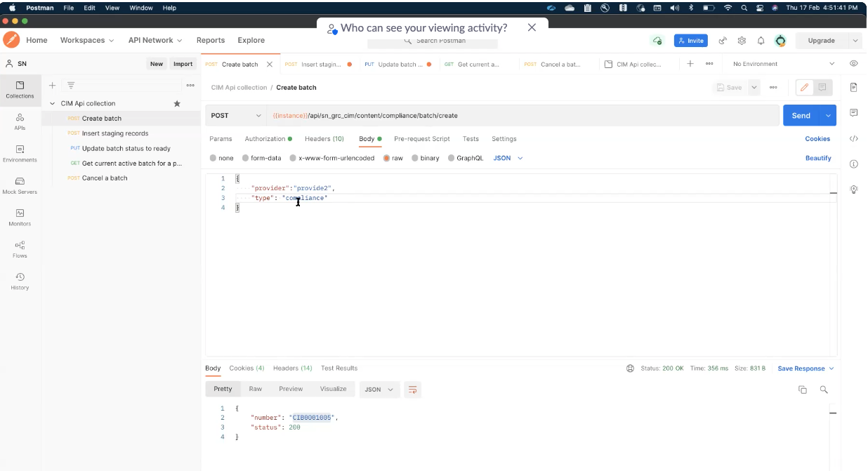The image size is (868, 471).
Task: Open the settings gear in header
Action: click(x=742, y=41)
